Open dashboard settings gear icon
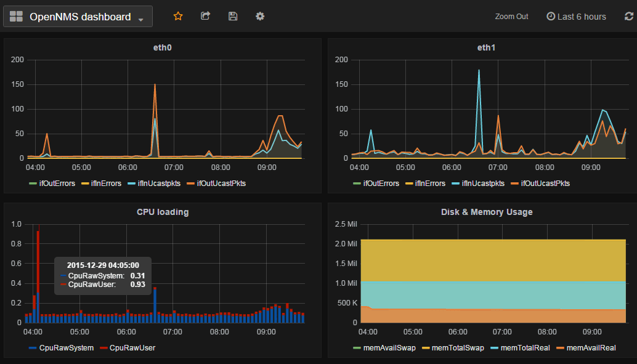The image size is (637, 364). pos(260,17)
